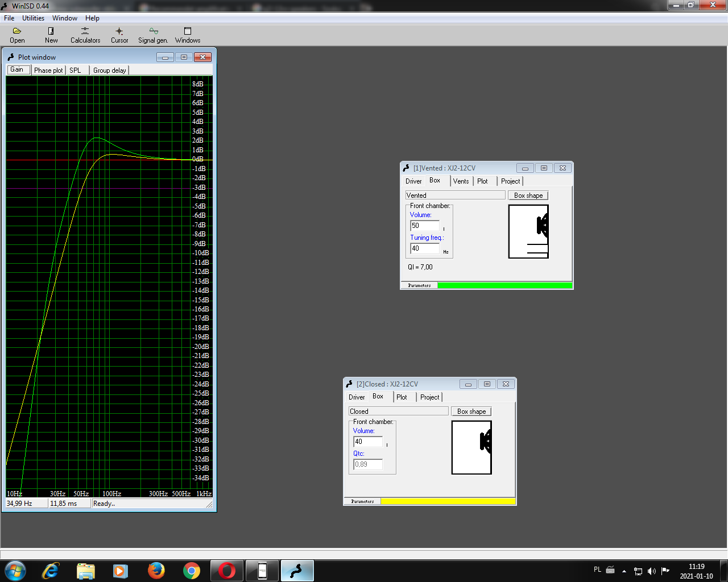Image resolution: width=728 pixels, height=582 pixels.
Task: Switch to the Phase plot tab
Action: point(48,70)
